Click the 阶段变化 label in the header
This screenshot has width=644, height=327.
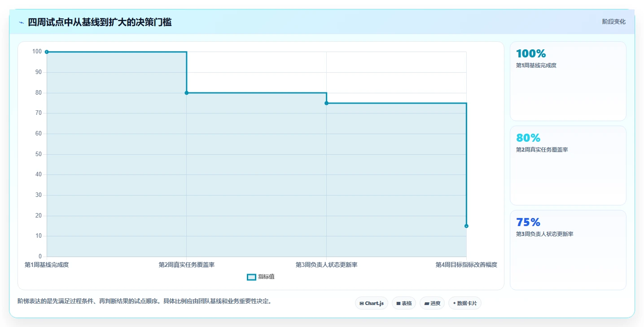(613, 22)
